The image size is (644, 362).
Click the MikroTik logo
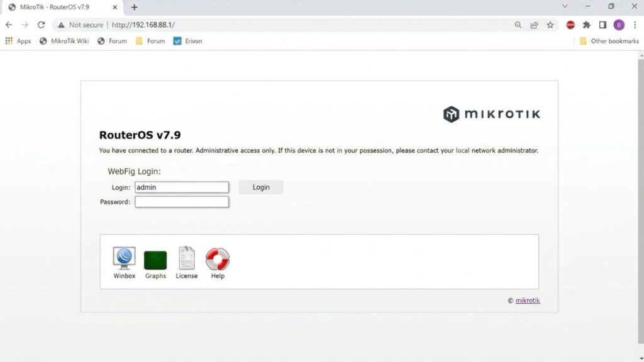tap(492, 114)
